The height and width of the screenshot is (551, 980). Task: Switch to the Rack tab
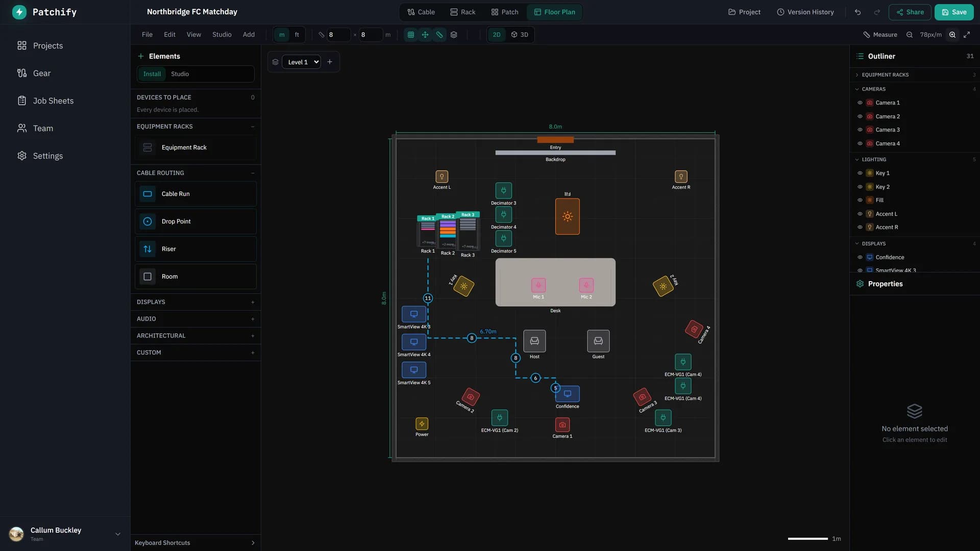click(462, 12)
